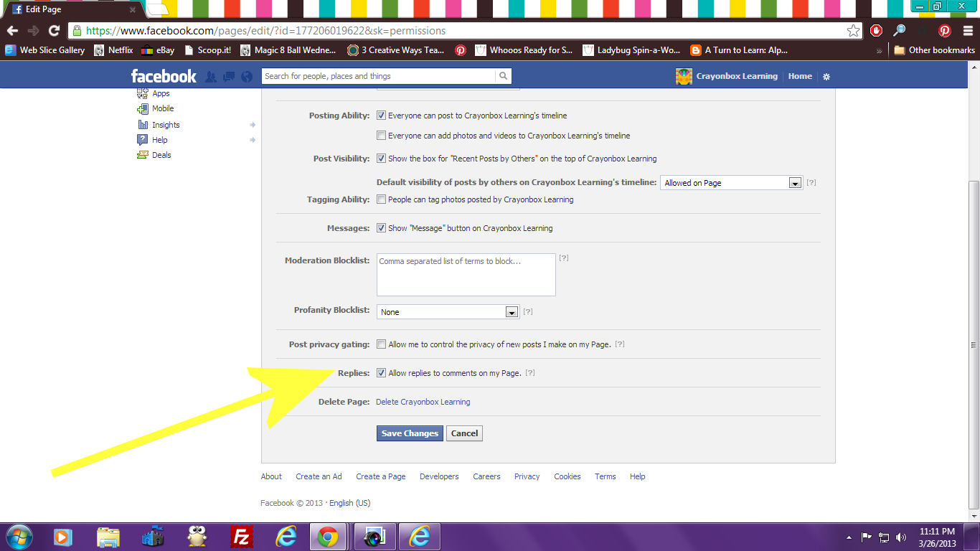
Task: Click the Crayonbox Learning profile picture
Action: (x=684, y=76)
